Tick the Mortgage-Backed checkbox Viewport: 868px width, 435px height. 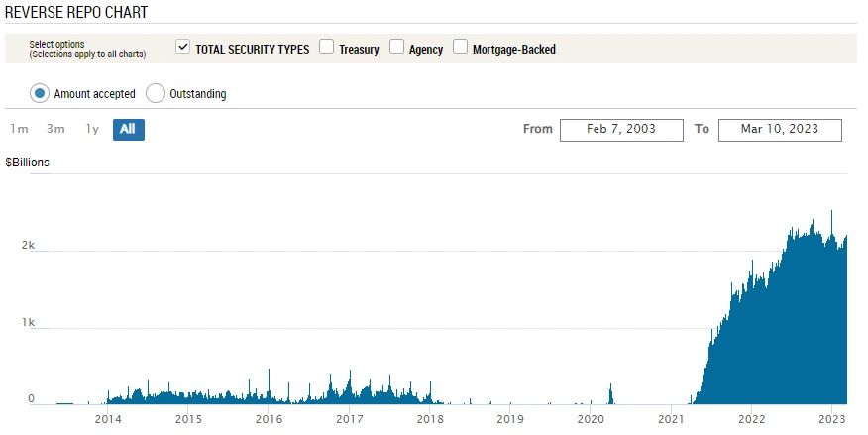(x=461, y=48)
